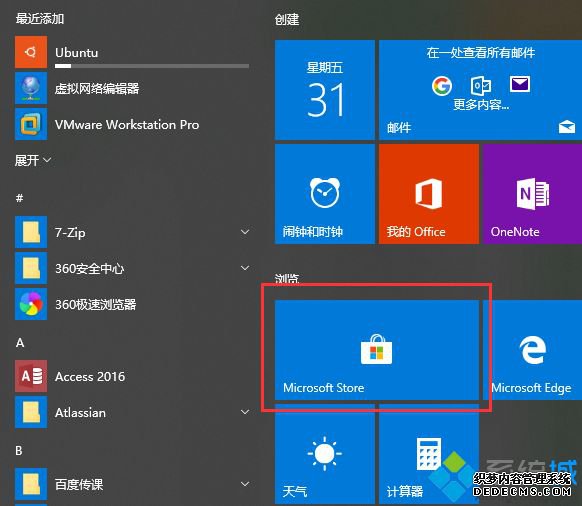This screenshot has height=506, width=582.
Task: Open the 计算器 calculator tile
Action: coord(429,454)
